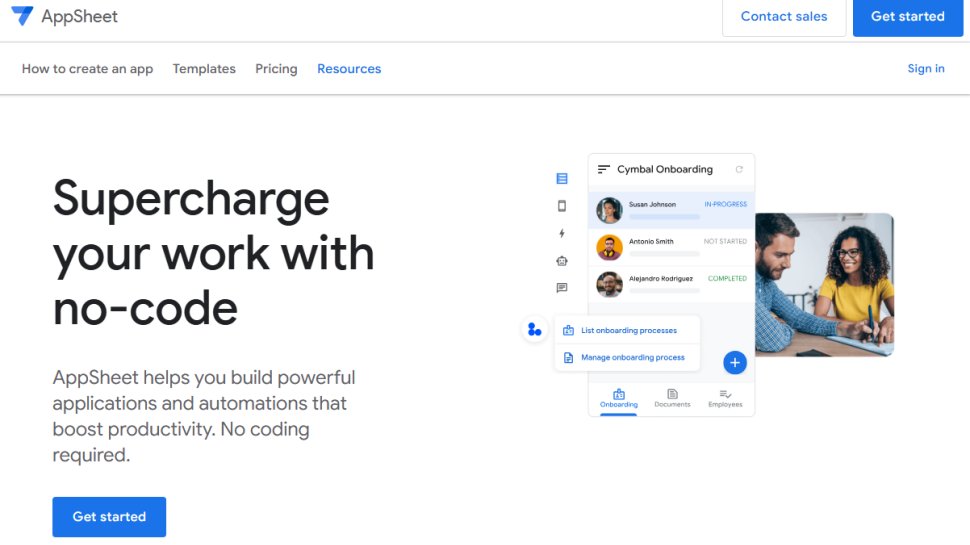
Task: Click the Sign in link
Action: 926,69
